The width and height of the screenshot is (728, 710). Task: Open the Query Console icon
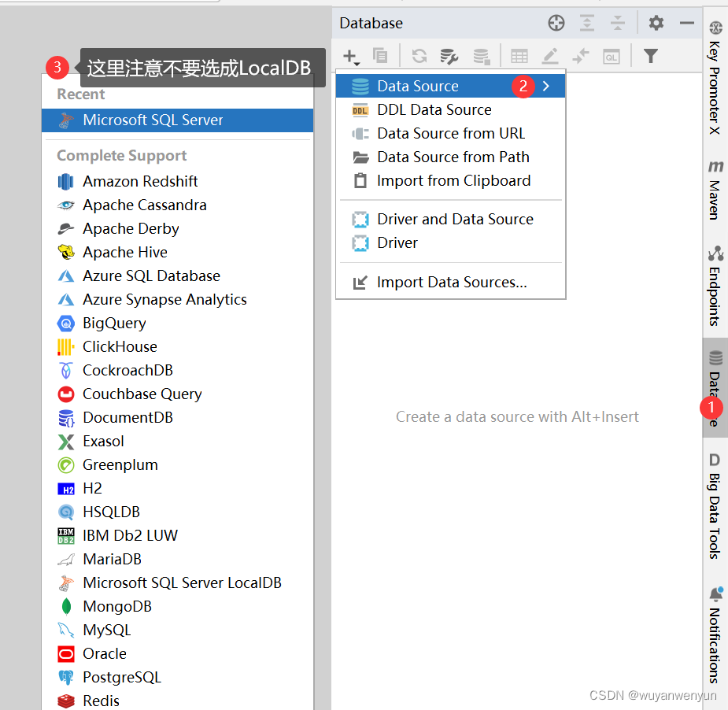coord(611,57)
